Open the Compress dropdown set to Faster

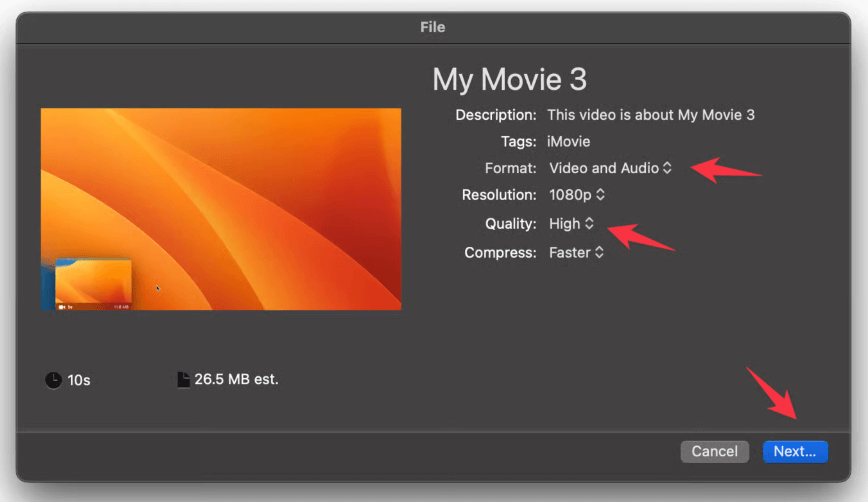[x=576, y=252]
